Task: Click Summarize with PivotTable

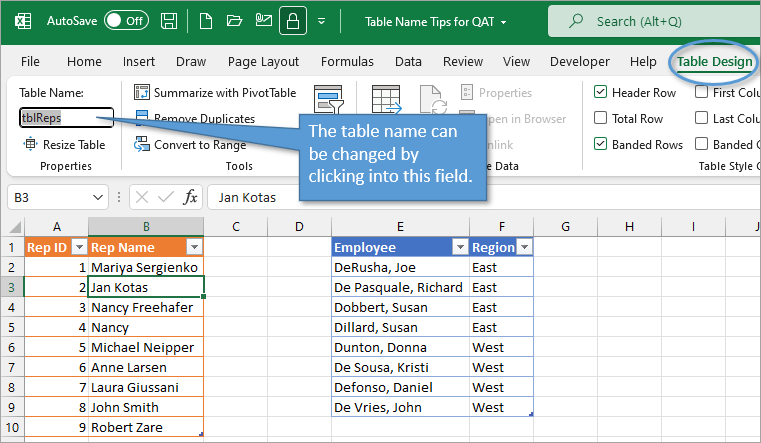Action: click(x=215, y=93)
